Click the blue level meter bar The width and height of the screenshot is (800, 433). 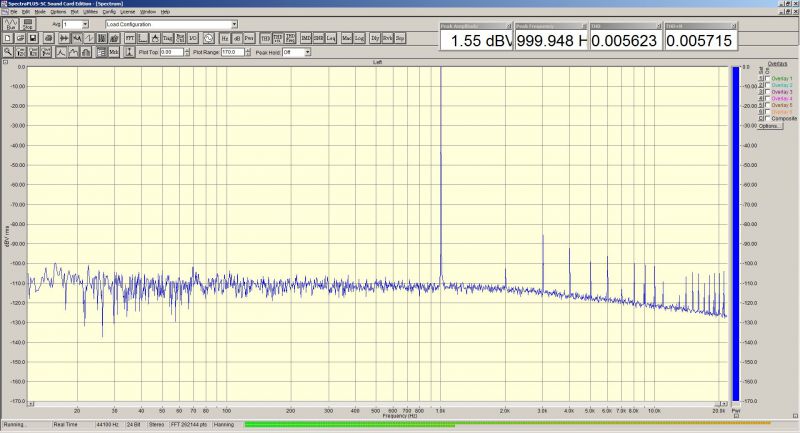[x=736, y=234]
